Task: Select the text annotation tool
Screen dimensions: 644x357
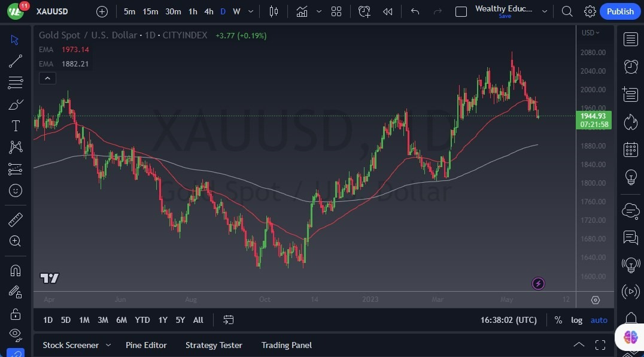Action: 15,126
